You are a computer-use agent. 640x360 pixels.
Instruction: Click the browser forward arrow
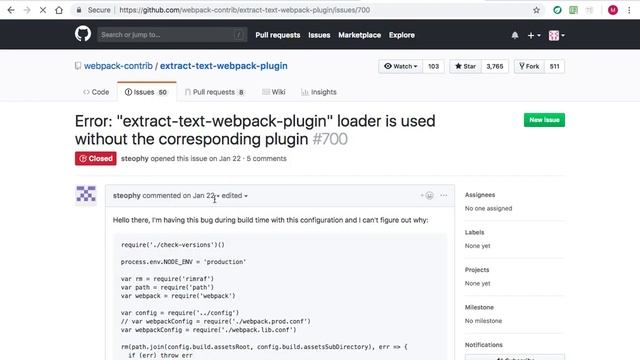click(27, 10)
